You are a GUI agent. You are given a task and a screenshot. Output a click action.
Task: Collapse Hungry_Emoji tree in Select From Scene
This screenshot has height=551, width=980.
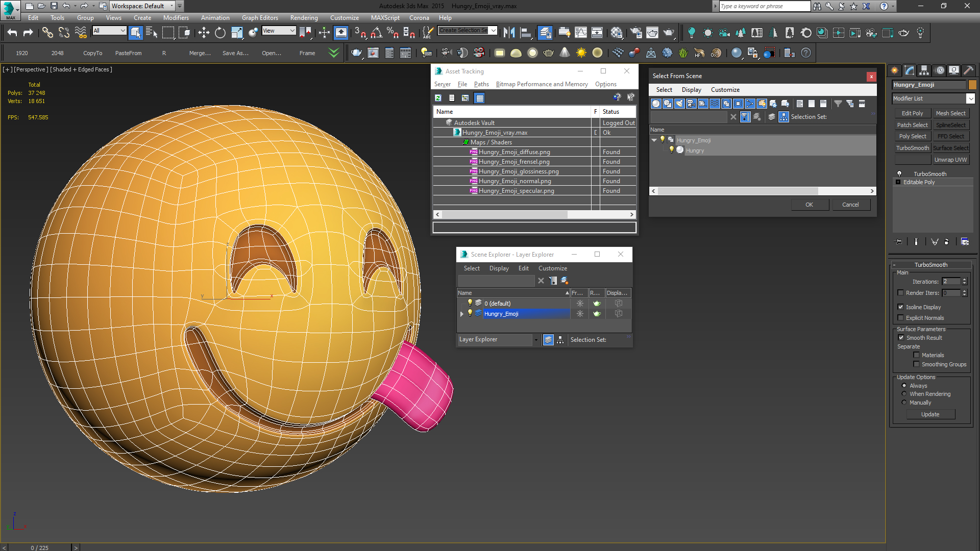pos(654,140)
